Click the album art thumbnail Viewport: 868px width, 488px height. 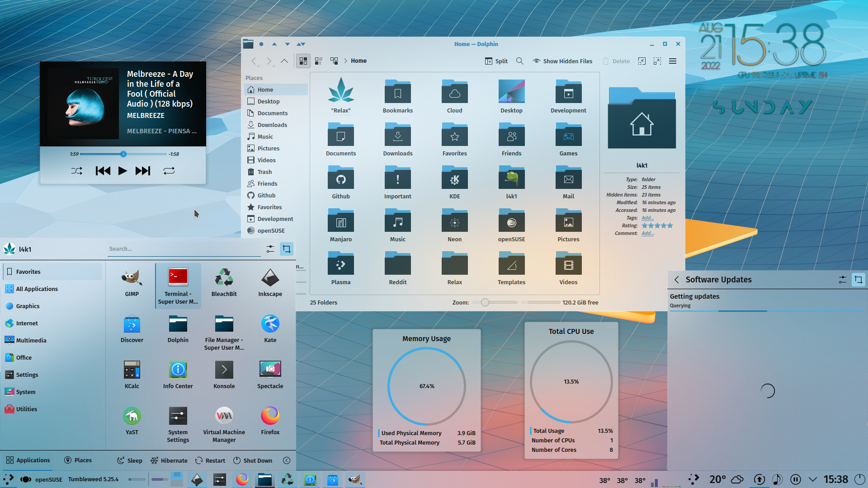point(83,103)
